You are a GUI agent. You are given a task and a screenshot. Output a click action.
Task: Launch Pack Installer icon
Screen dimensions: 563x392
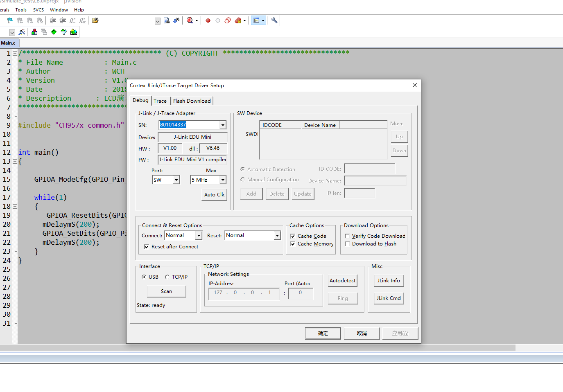(74, 32)
